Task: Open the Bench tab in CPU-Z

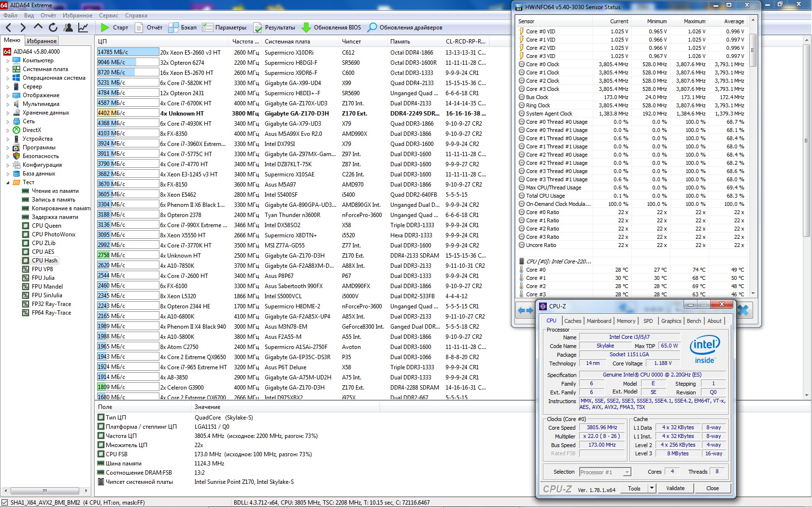Action: 694,321
